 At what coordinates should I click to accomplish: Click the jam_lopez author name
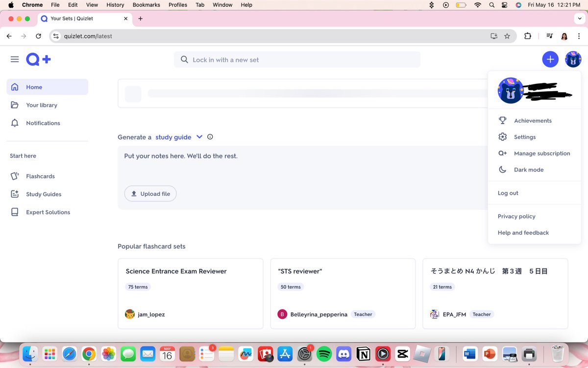coord(151,315)
